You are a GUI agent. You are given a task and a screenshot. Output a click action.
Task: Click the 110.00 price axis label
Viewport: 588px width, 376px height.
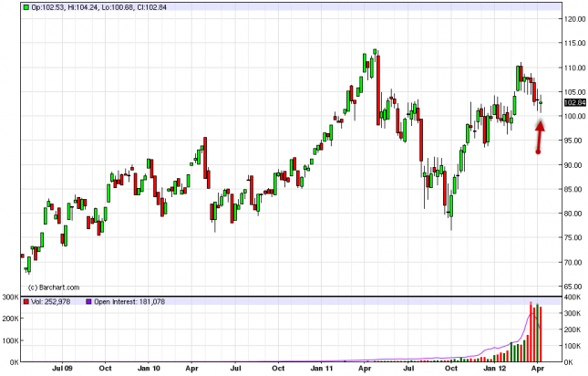(x=575, y=68)
